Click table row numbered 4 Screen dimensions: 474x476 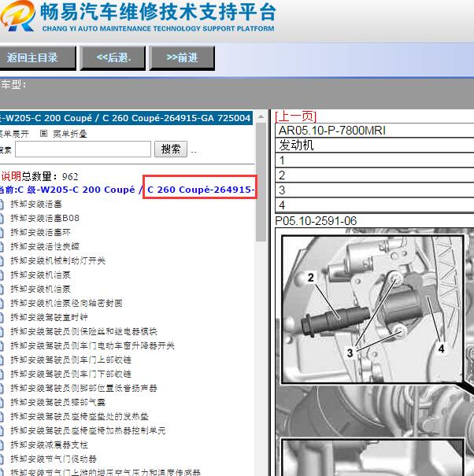pyautogui.click(x=374, y=205)
